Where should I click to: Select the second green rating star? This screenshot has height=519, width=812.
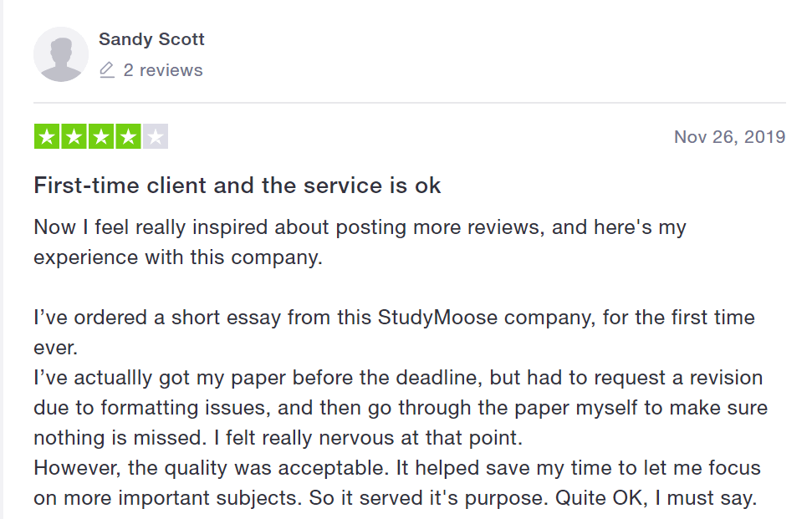[74, 136]
